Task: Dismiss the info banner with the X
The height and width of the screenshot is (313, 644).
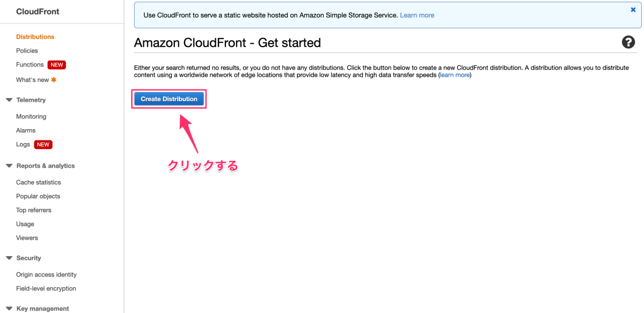Action: 633,10
